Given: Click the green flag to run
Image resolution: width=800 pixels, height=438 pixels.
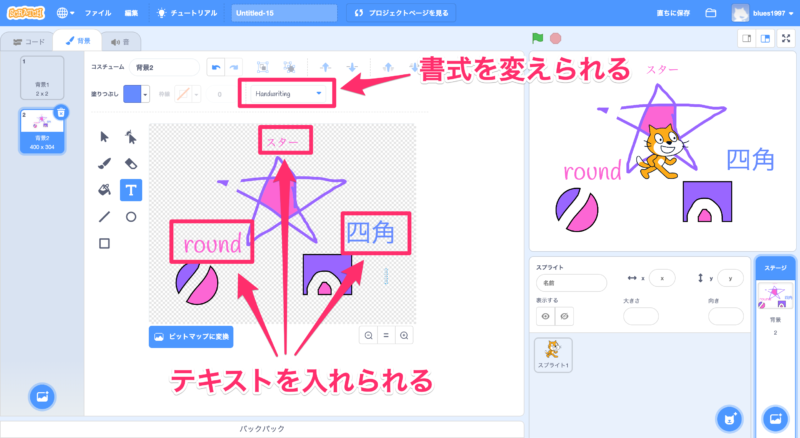Looking at the screenshot, I should click(x=538, y=38).
